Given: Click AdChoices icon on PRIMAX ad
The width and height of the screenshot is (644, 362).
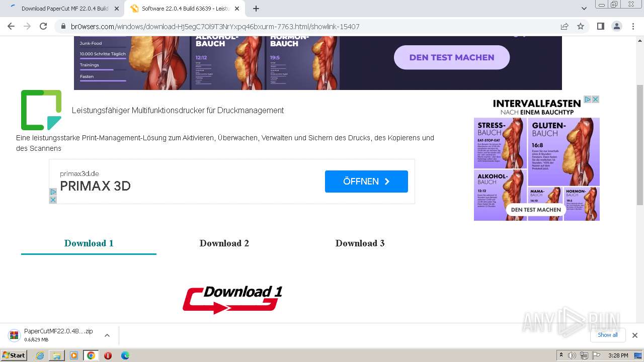Looking at the screenshot, I should (53, 192).
